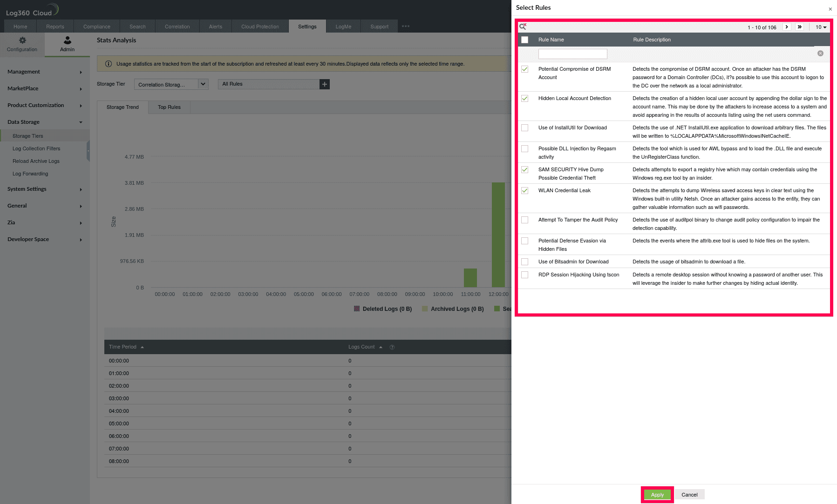837x504 pixels.
Task: Jump to last page of rules
Action: (x=799, y=27)
